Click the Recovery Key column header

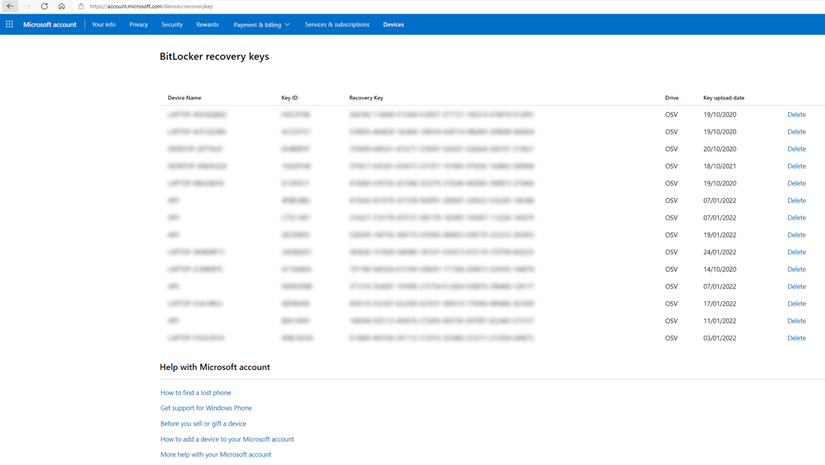pos(366,98)
